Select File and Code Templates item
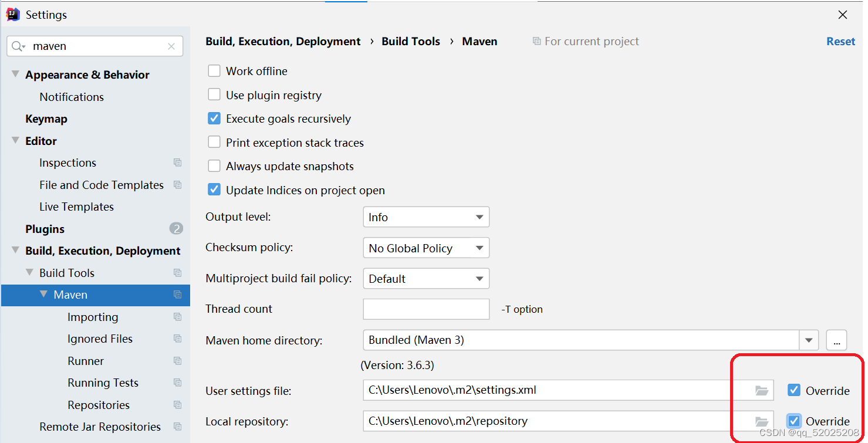 [102, 185]
